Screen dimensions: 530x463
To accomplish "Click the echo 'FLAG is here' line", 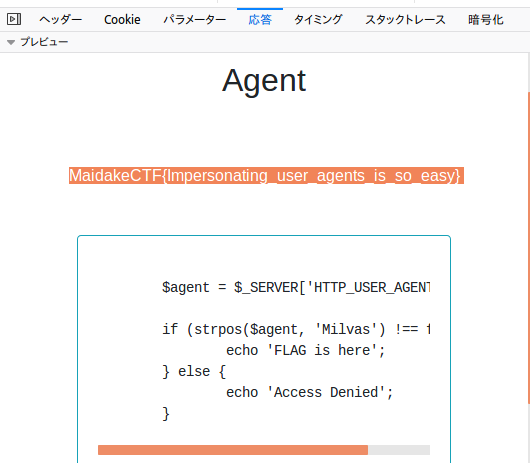I will point(306,350).
